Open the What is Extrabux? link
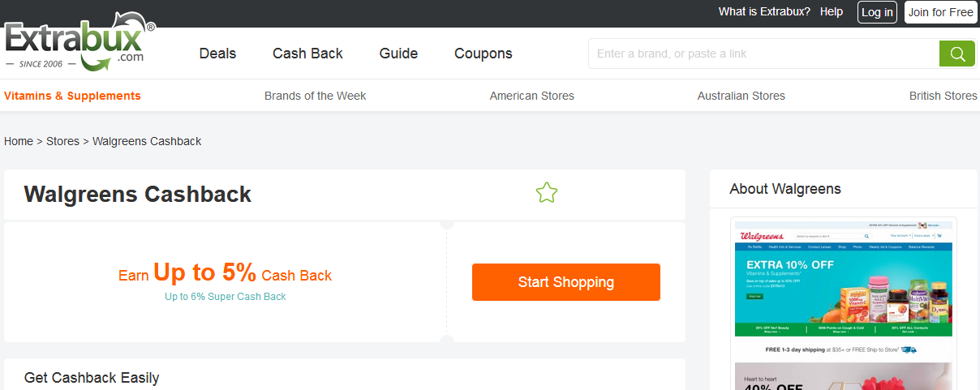This screenshot has width=980, height=390. pyautogui.click(x=764, y=12)
